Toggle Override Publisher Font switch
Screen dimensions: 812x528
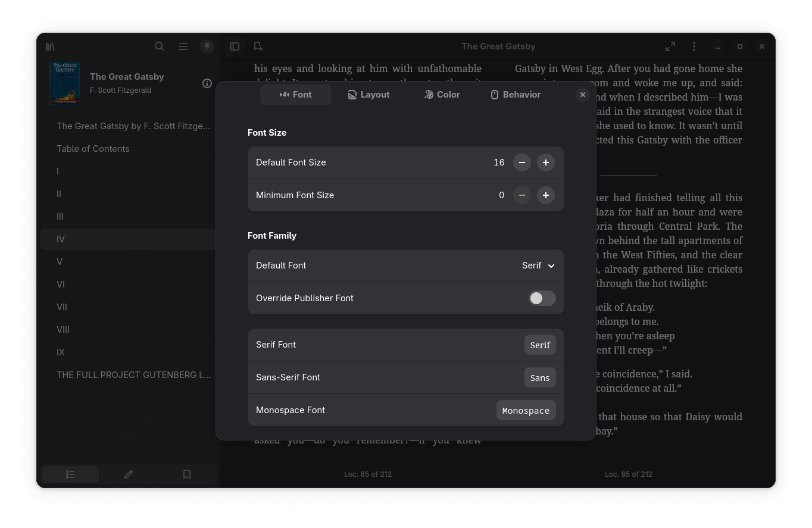[542, 298]
